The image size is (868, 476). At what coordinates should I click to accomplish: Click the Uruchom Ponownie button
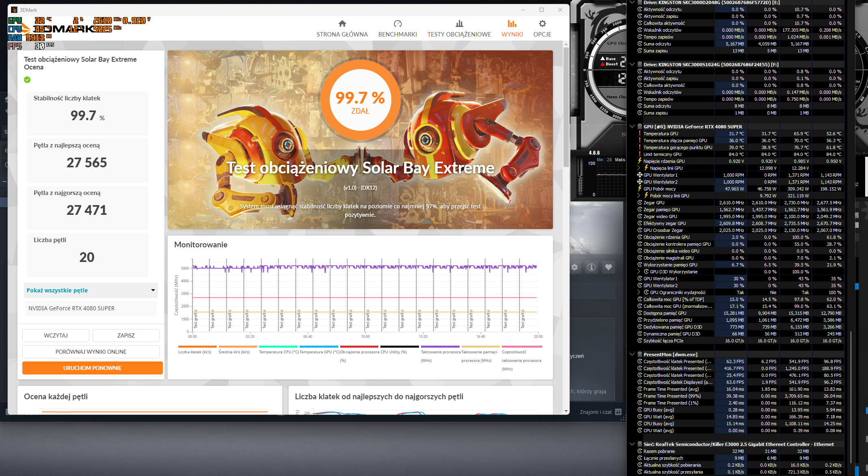[93, 368]
